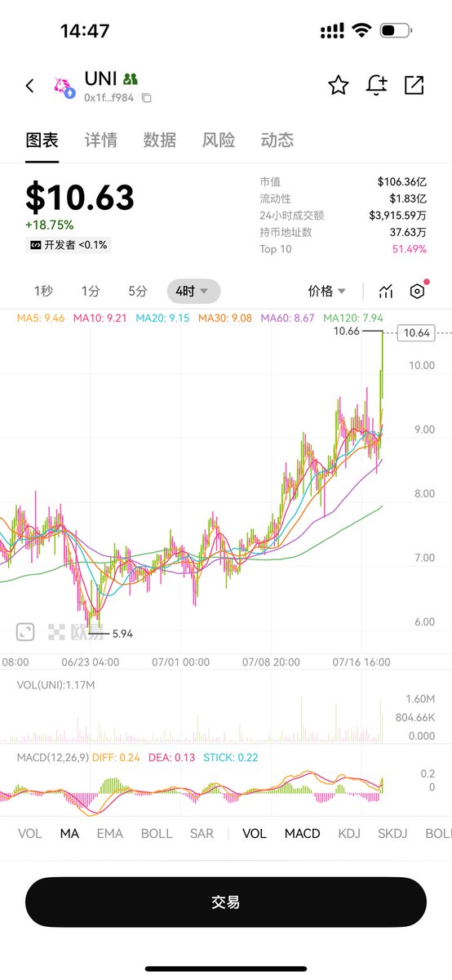Tap the 07/01 00:00 date label
This screenshot has width=452, height=980.
pyautogui.click(x=179, y=662)
